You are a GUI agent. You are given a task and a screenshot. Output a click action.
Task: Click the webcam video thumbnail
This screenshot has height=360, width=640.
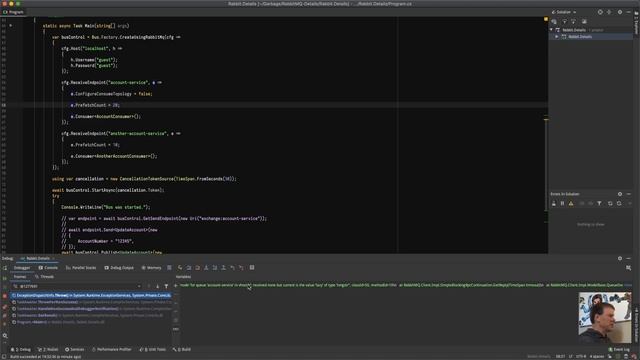[604, 318]
